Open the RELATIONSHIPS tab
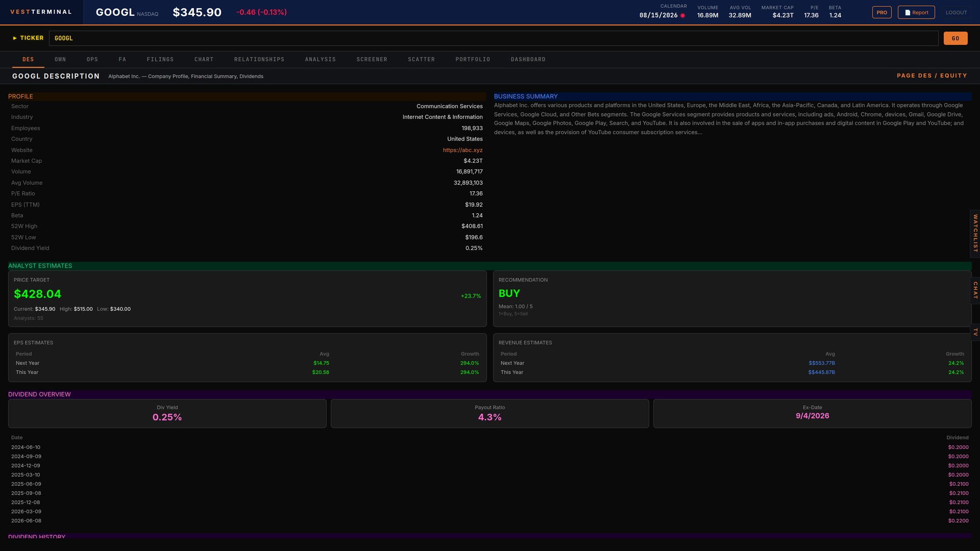Viewport: 980px width, 551px height. click(x=259, y=60)
